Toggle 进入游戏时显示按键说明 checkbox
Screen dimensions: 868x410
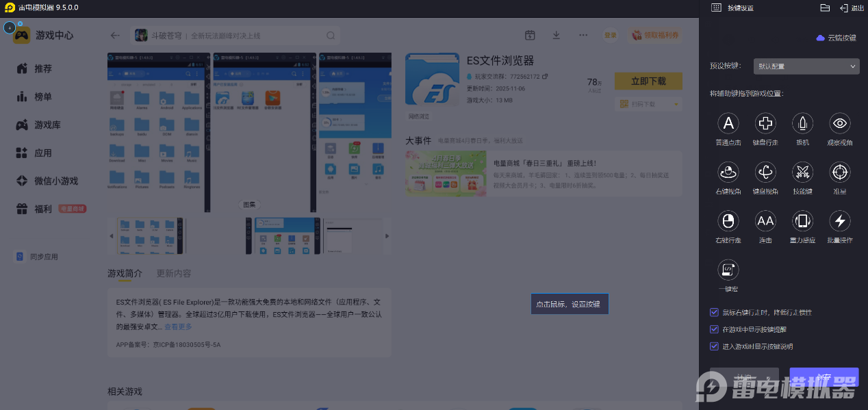(714, 346)
